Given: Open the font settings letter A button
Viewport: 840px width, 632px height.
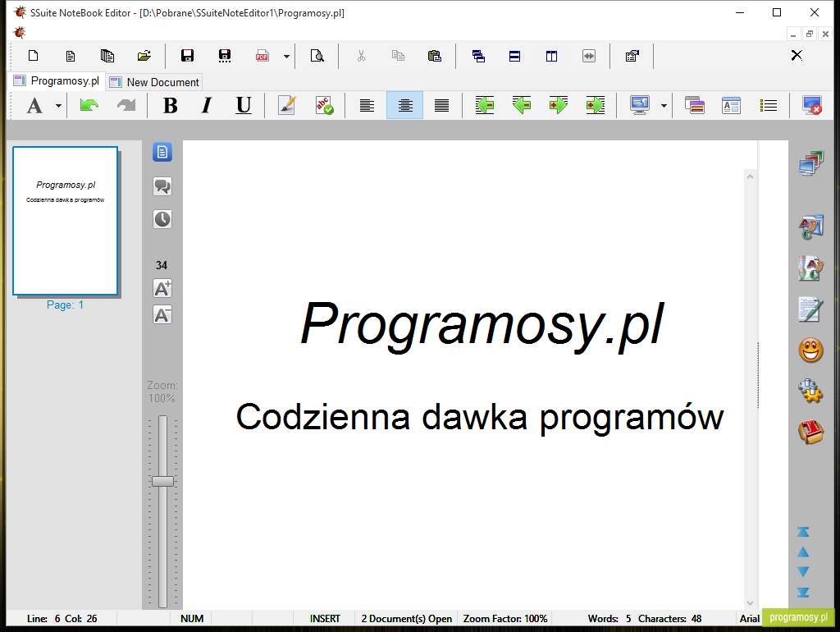Looking at the screenshot, I should 34,105.
